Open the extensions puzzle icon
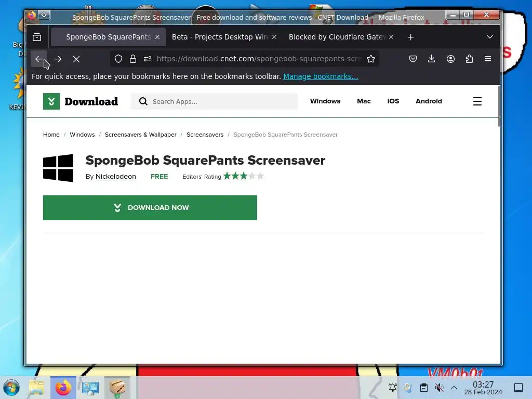532x399 pixels. (x=469, y=59)
